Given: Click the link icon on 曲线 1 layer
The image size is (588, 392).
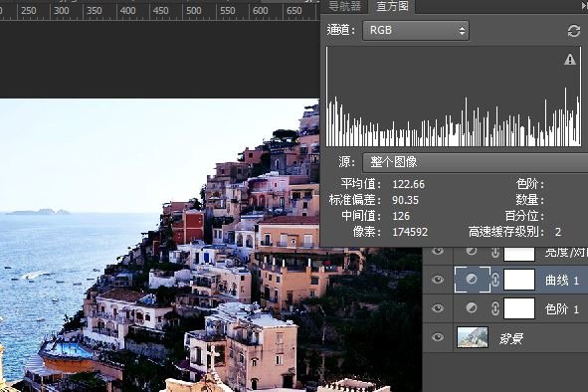Looking at the screenshot, I should coord(495,280).
